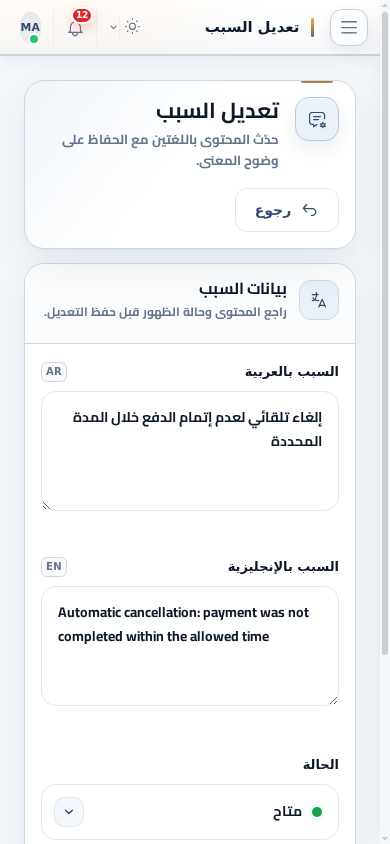Click the English textarea resize handle
The height and width of the screenshot is (844, 390).
tap(334, 700)
